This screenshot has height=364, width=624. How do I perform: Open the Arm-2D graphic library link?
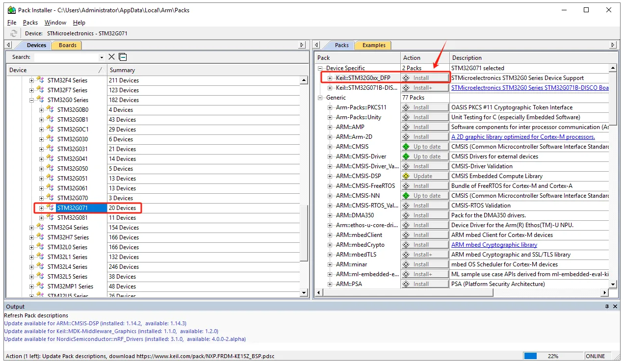coord(523,137)
